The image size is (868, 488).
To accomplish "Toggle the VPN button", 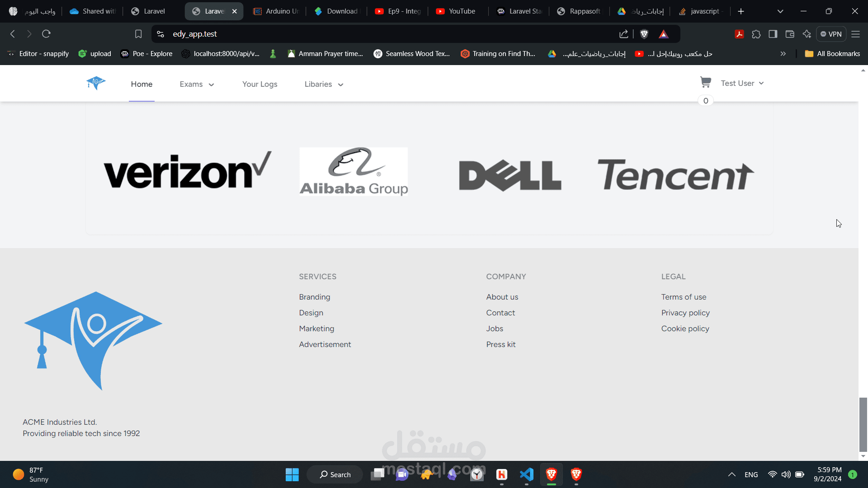I will click(831, 34).
